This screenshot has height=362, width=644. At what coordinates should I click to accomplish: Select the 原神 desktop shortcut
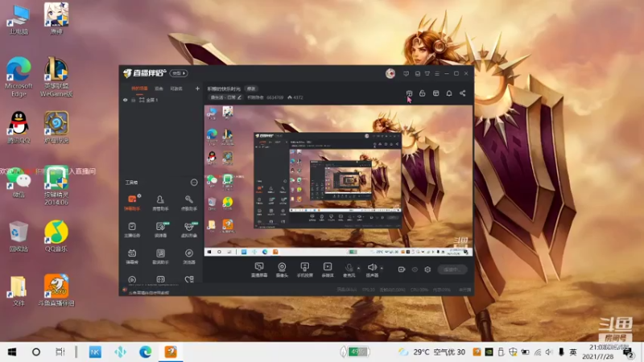point(56,19)
